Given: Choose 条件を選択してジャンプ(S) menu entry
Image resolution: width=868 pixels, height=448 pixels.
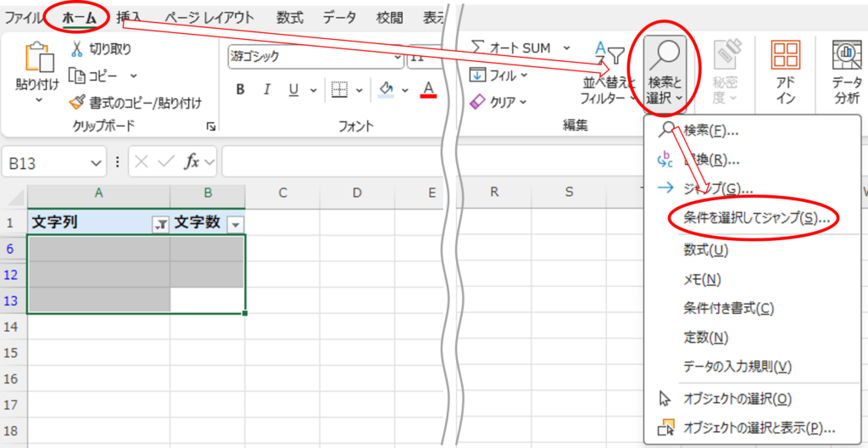Looking at the screenshot, I should coord(757,218).
